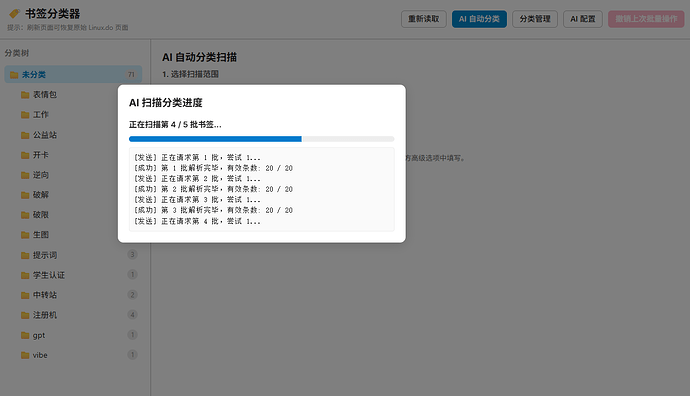
Task: Click the 表情包 folder icon
Action: point(25,95)
